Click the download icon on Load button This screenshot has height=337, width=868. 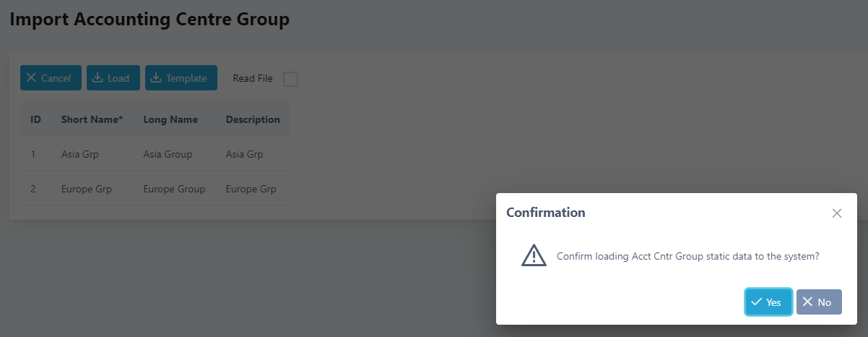pos(97,78)
